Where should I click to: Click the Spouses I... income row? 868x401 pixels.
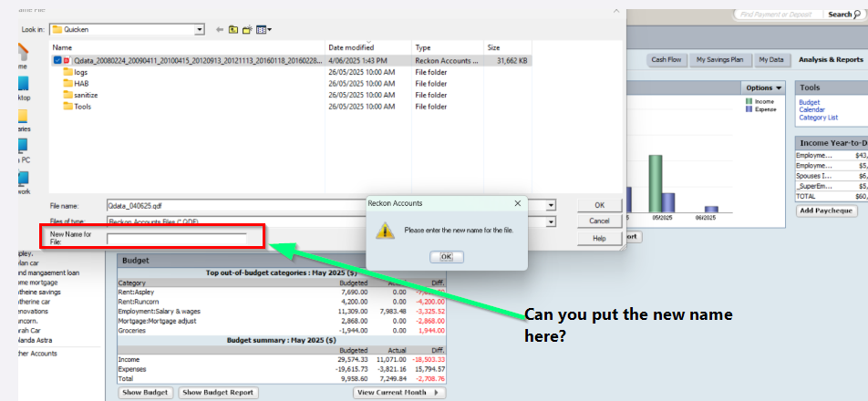tap(832, 176)
